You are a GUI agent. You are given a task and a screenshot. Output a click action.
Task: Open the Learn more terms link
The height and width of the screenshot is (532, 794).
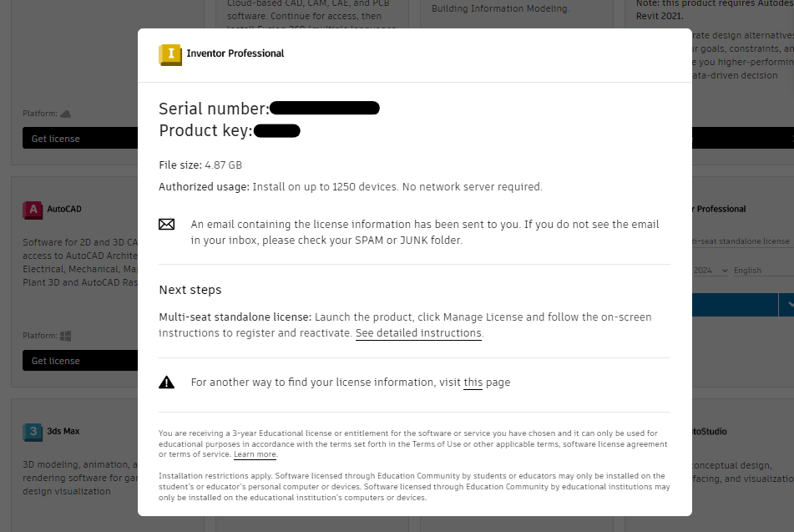(x=254, y=454)
